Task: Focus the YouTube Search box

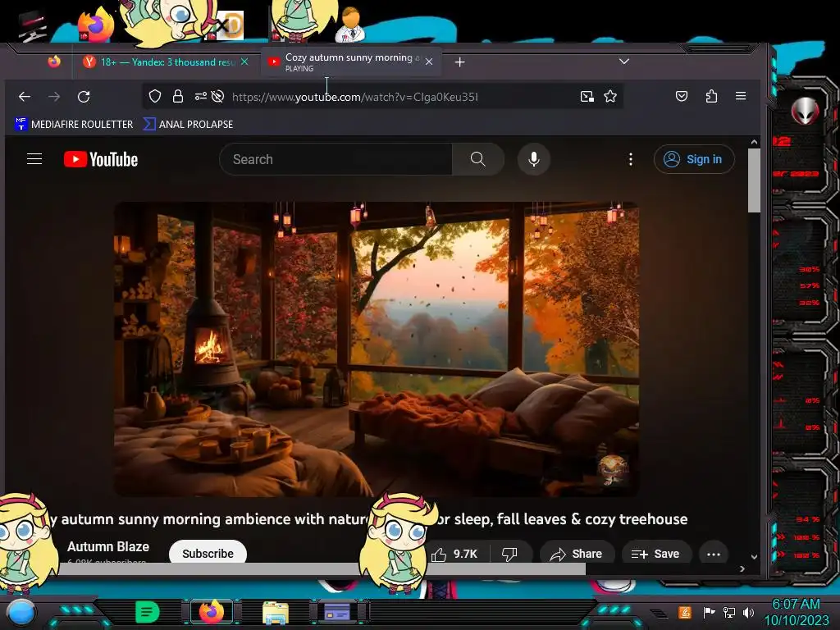Action: tap(336, 159)
